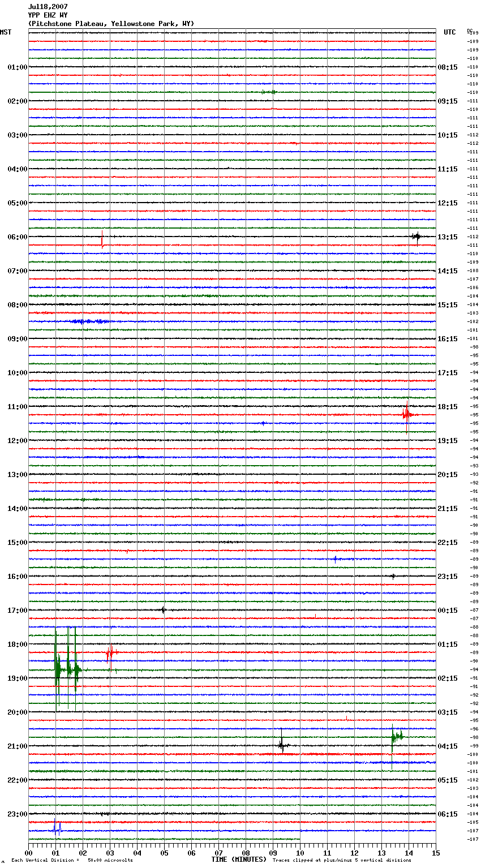Screen dimensions: 481x868
Task: Select the 20:00 MST time label
Action: pos(18,712)
